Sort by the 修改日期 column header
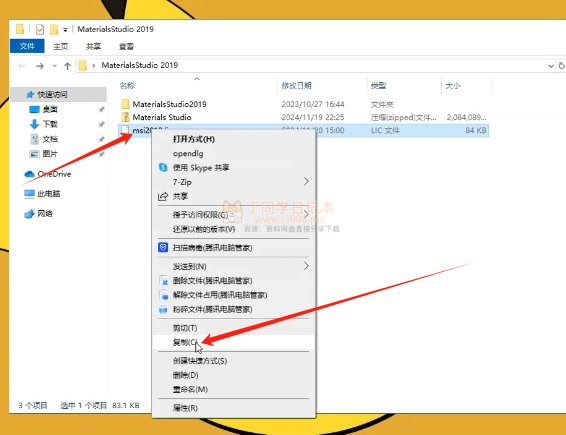566x435 pixels. pos(296,86)
